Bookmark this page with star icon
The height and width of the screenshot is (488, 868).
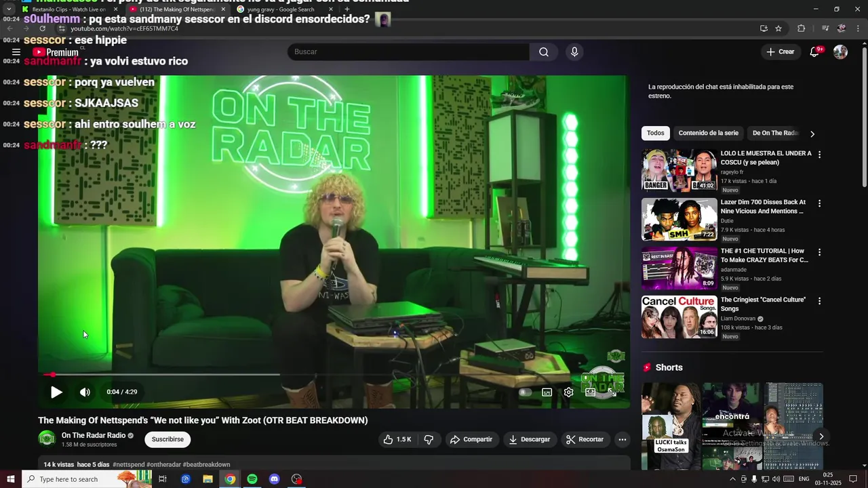coord(778,28)
